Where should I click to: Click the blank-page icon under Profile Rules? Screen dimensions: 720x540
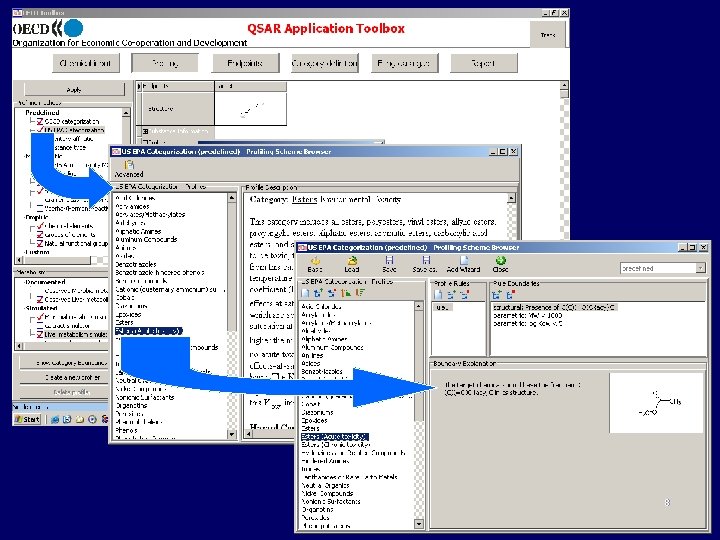pos(438,295)
